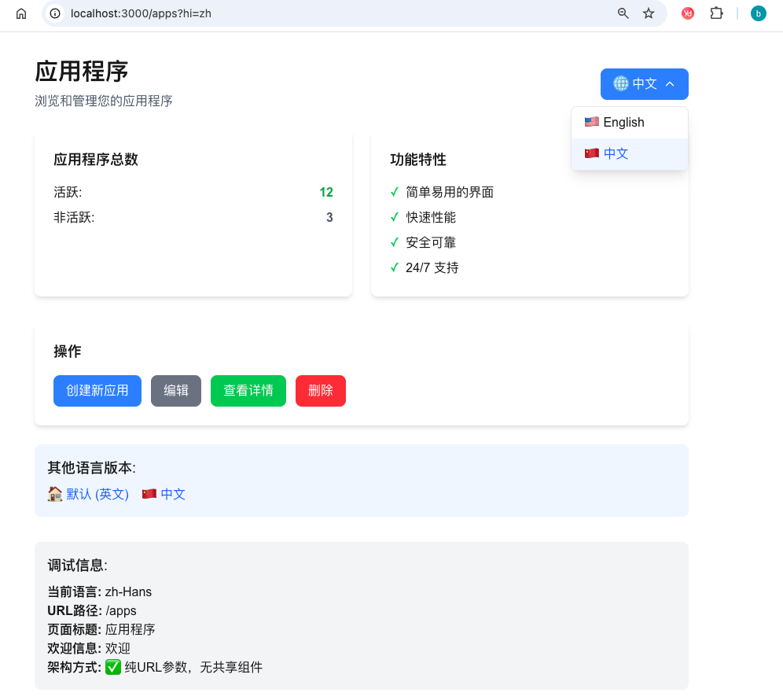The image size is (783, 700).
Task: Click the 安全可靠 feature item
Action: [431, 243]
